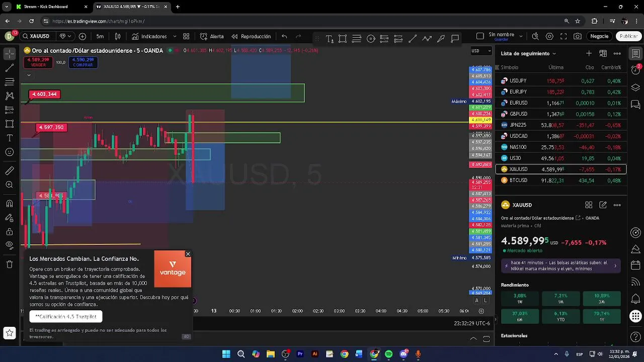The image size is (644, 362).
Task: Enter fullscreen mode
Action: tap(563, 36)
